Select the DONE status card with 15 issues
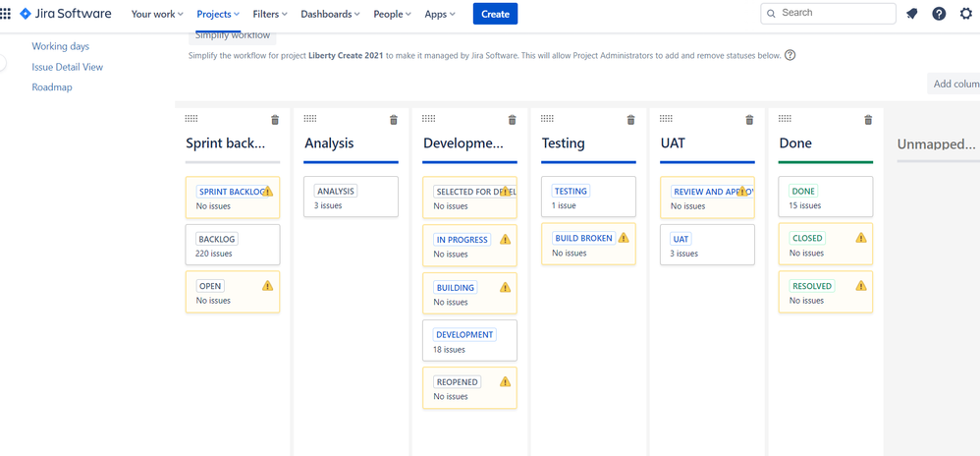The height and width of the screenshot is (456, 980). pos(826,197)
